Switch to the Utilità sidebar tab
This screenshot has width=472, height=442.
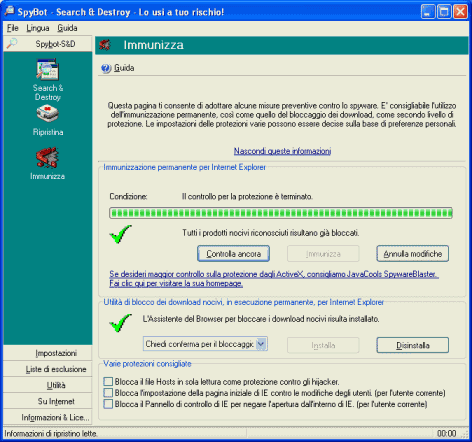(48, 385)
